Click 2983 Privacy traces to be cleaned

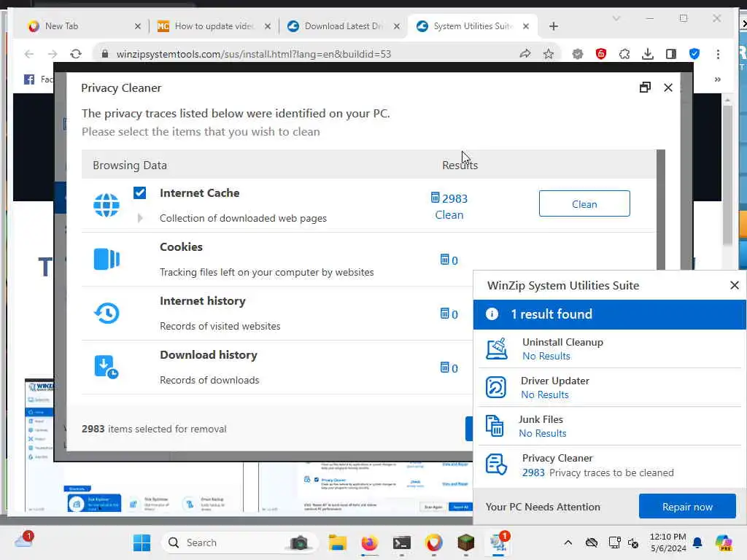(x=598, y=472)
